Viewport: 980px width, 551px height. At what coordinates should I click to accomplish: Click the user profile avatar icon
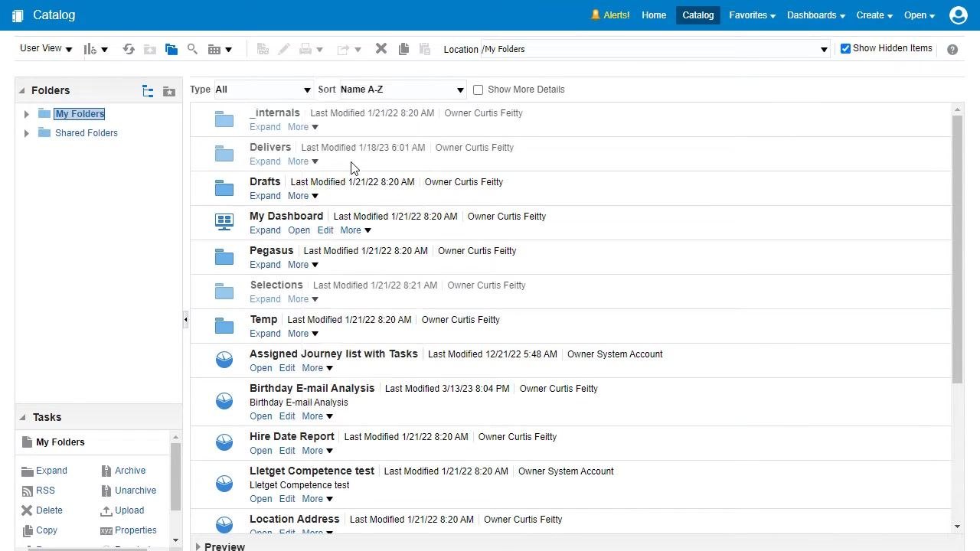click(959, 15)
